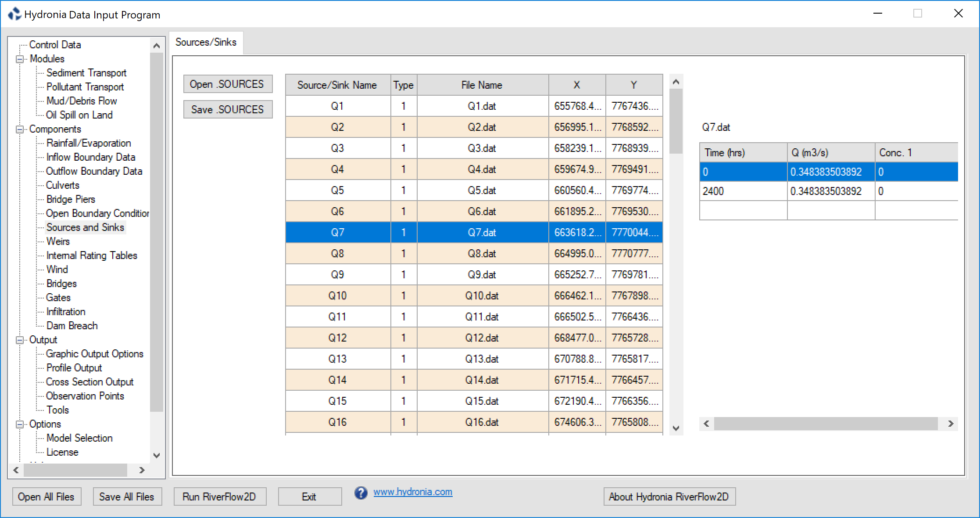Open Model Selection option
980x518 pixels.
[x=79, y=438]
